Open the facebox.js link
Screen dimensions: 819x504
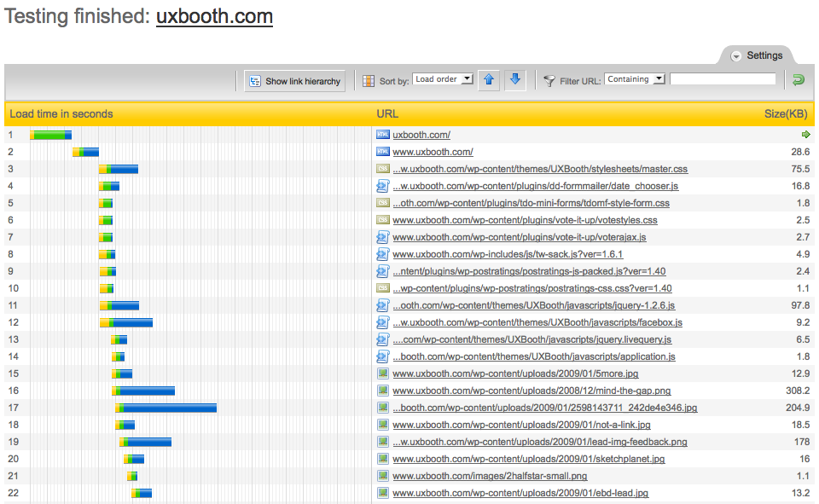coord(537,322)
